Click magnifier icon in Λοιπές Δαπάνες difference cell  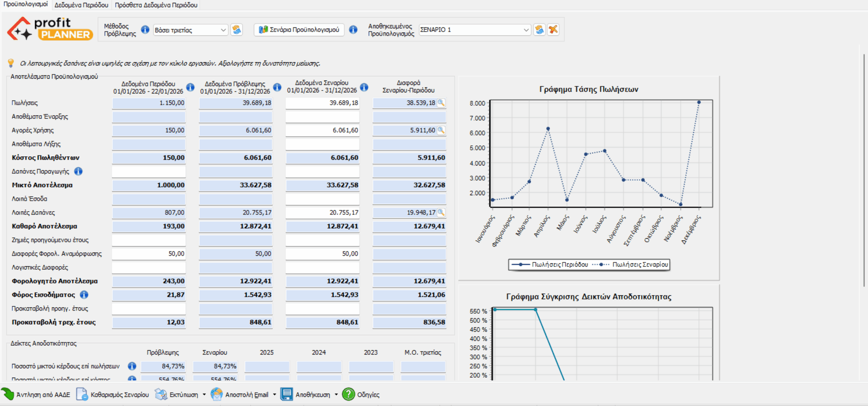pyautogui.click(x=441, y=213)
